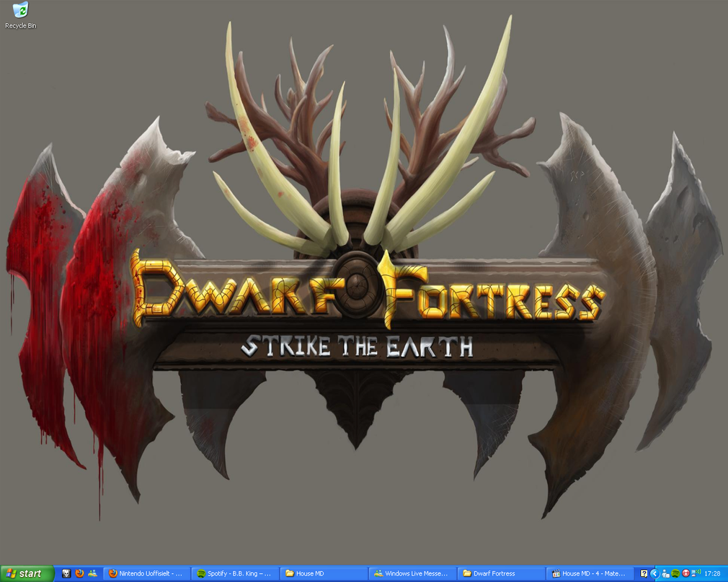The image size is (728, 582).
Task: Expand hidden system tray icons arrow
Action: 655,573
